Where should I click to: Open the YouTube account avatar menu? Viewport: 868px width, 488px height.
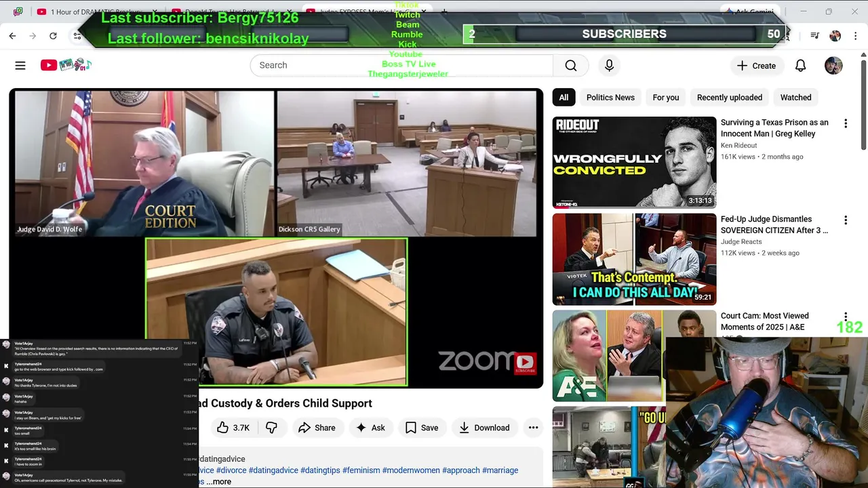point(833,66)
